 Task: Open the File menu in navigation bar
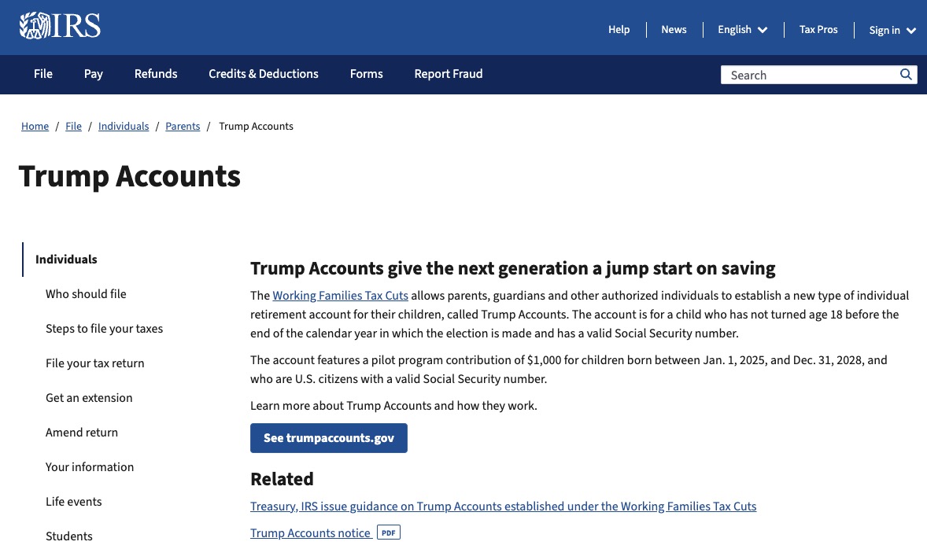coord(43,74)
